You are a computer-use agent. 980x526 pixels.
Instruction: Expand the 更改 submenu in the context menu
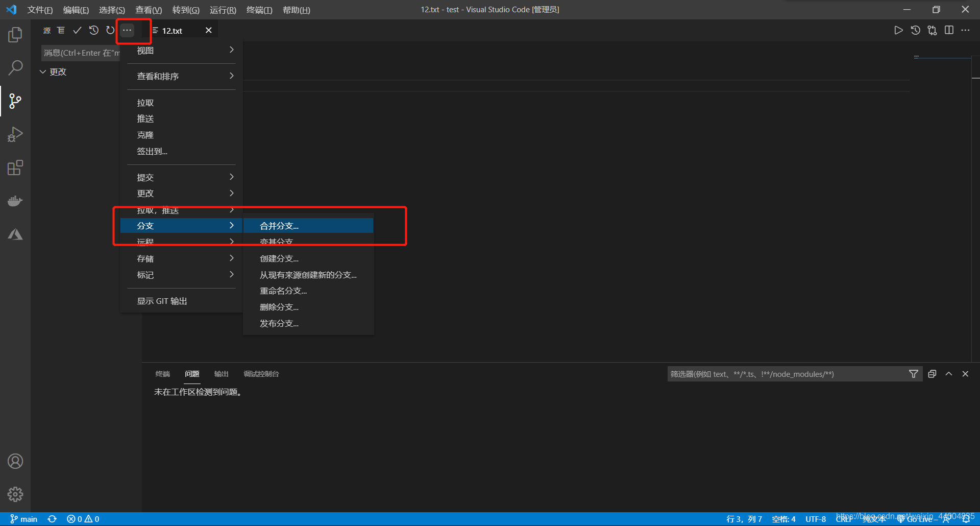[181, 194]
